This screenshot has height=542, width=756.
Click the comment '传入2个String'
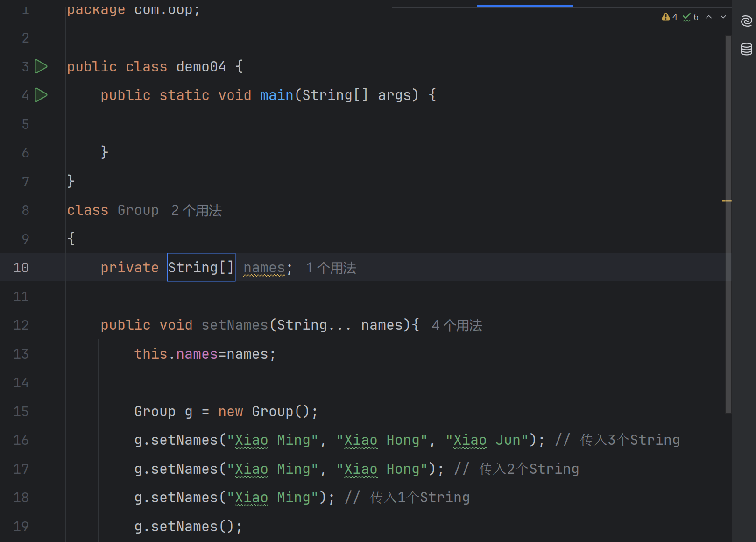point(529,469)
